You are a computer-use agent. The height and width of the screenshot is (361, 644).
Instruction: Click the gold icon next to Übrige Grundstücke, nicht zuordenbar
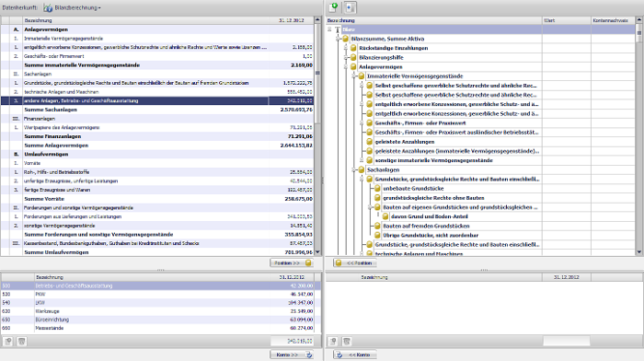[x=377, y=235]
